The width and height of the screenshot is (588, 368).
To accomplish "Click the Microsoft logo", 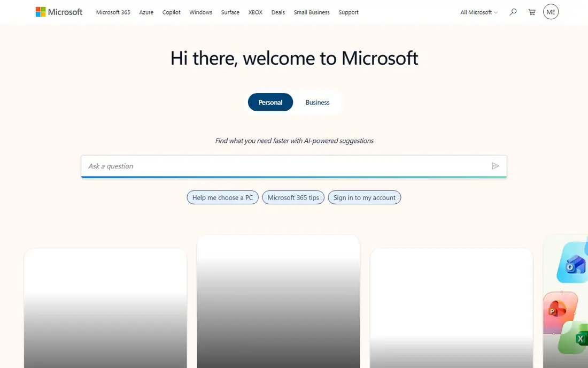I will (59, 12).
